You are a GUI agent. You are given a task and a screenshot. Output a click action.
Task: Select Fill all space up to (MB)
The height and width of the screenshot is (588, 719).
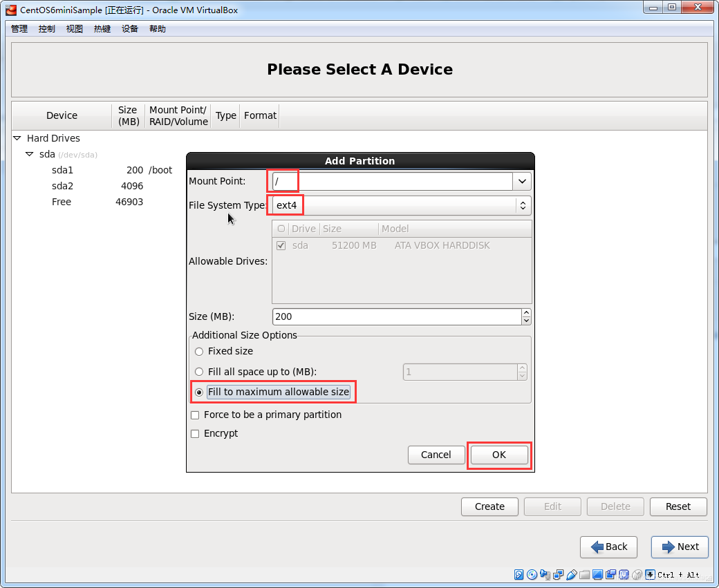click(199, 372)
